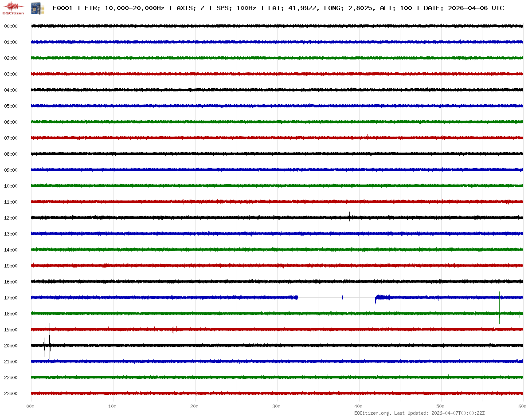
Task: Click the red spike on 19:00 trace
Action: (x=172, y=330)
